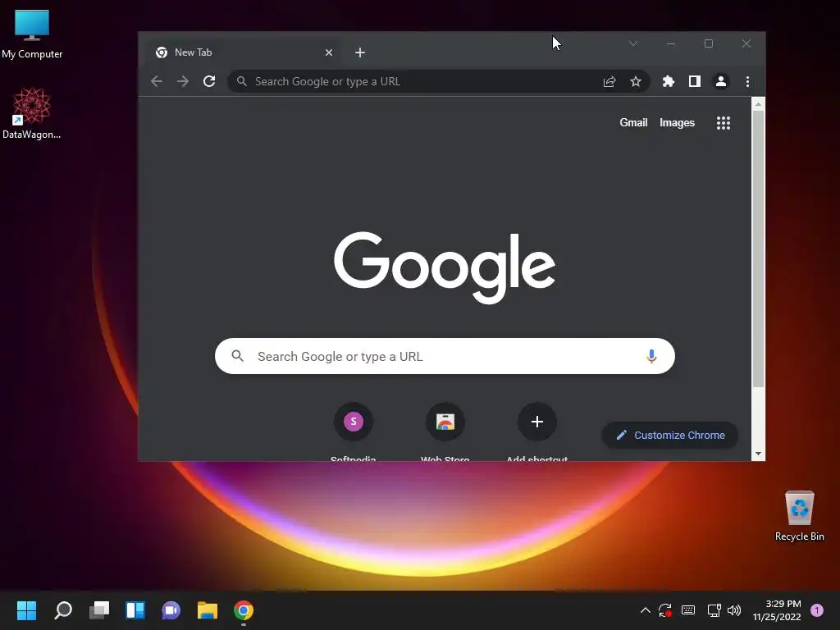The height and width of the screenshot is (630, 840).
Task: Open the Chrome profile avatar icon
Action: click(x=720, y=81)
